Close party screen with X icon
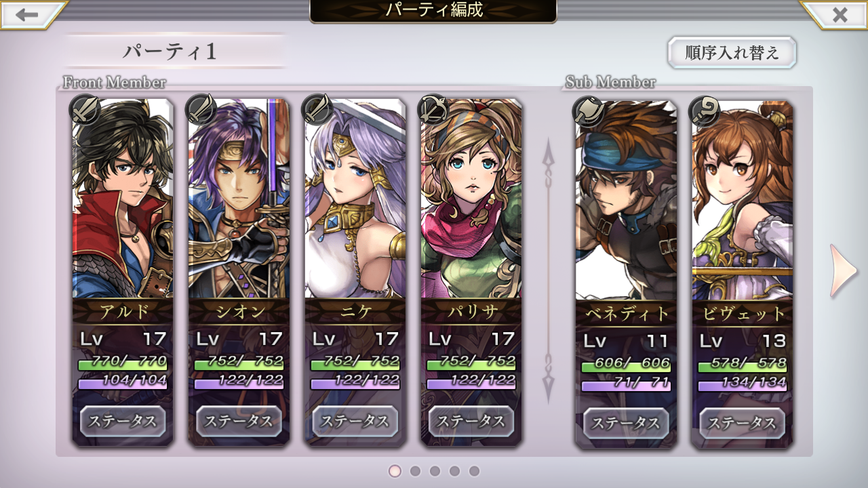The width and height of the screenshot is (868, 488). [840, 15]
